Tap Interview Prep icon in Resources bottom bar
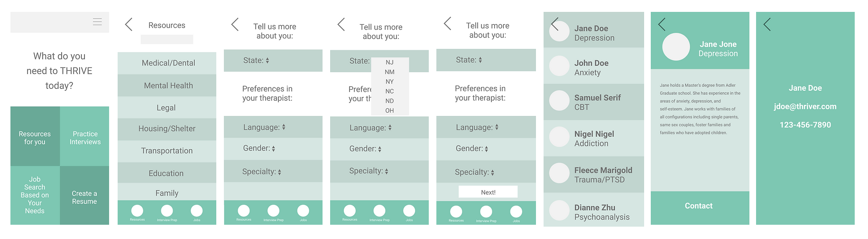This screenshot has height=239, width=868. (167, 211)
